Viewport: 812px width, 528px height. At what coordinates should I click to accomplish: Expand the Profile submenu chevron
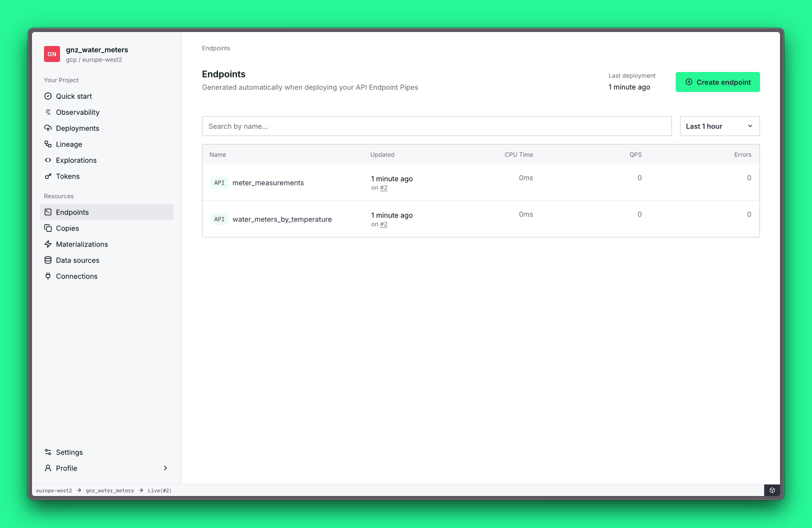[165, 468]
